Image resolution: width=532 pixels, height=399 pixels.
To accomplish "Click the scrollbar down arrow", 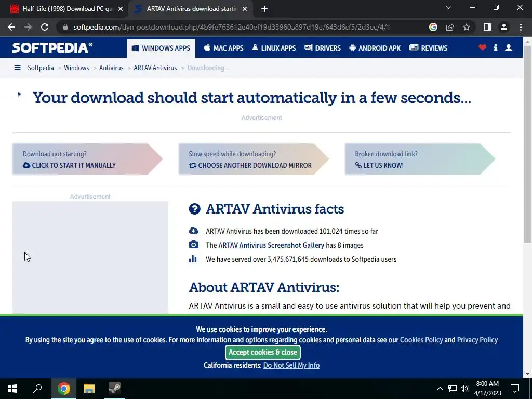I will point(527,374).
